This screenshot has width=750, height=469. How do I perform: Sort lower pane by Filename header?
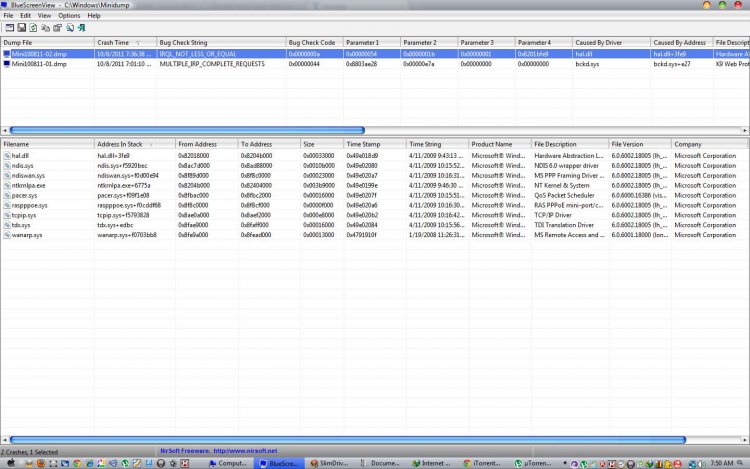[47, 144]
